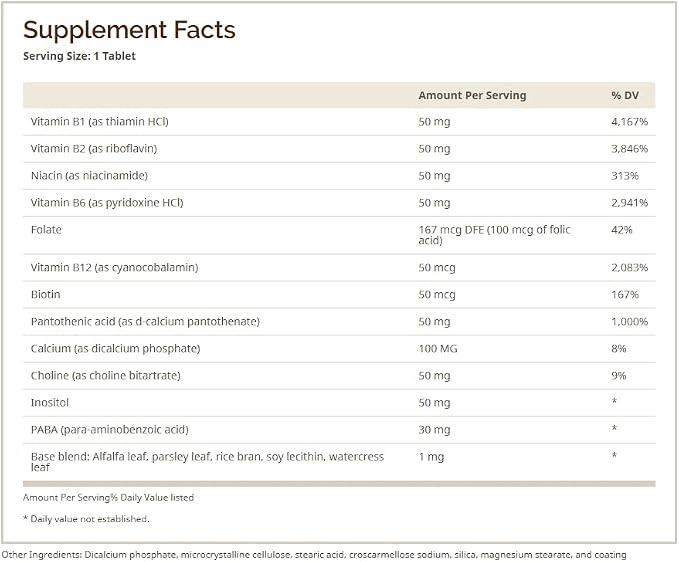Select the Biotin row label

pos(45,294)
